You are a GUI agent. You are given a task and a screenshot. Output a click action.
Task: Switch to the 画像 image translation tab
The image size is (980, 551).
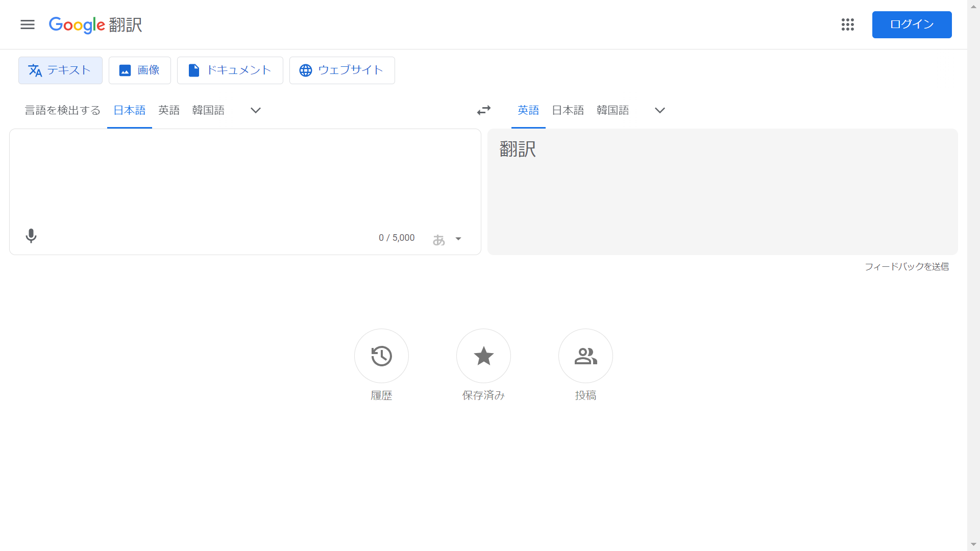(139, 70)
